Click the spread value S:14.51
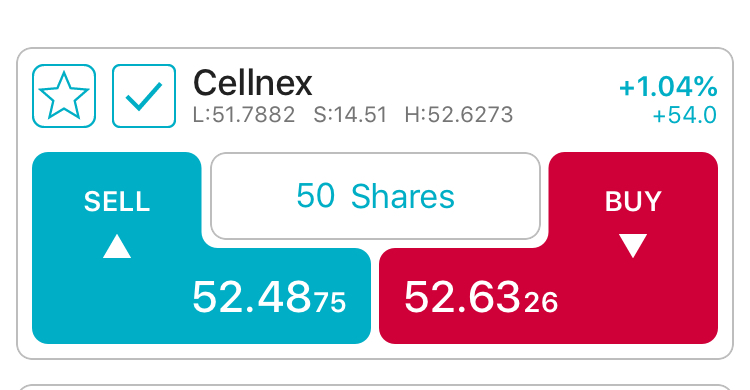 (x=350, y=115)
